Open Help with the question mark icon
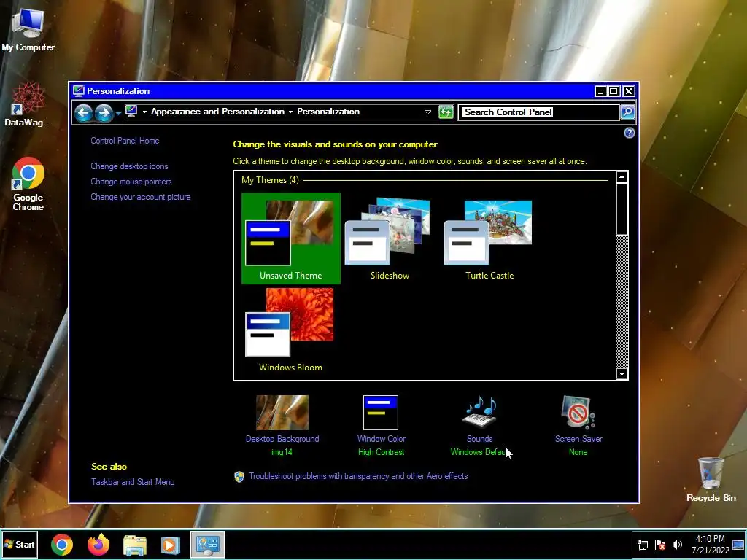Viewport: 747px width, 560px height. pyautogui.click(x=629, y=133)
